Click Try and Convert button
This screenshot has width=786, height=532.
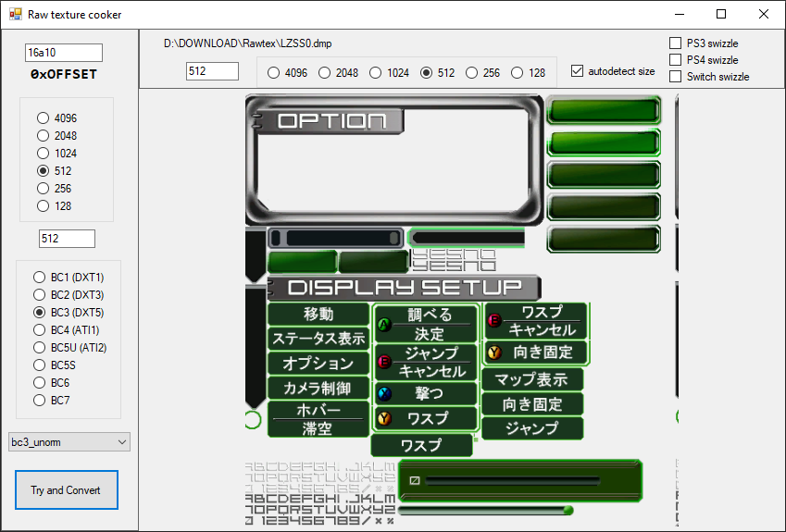[66, 489]
